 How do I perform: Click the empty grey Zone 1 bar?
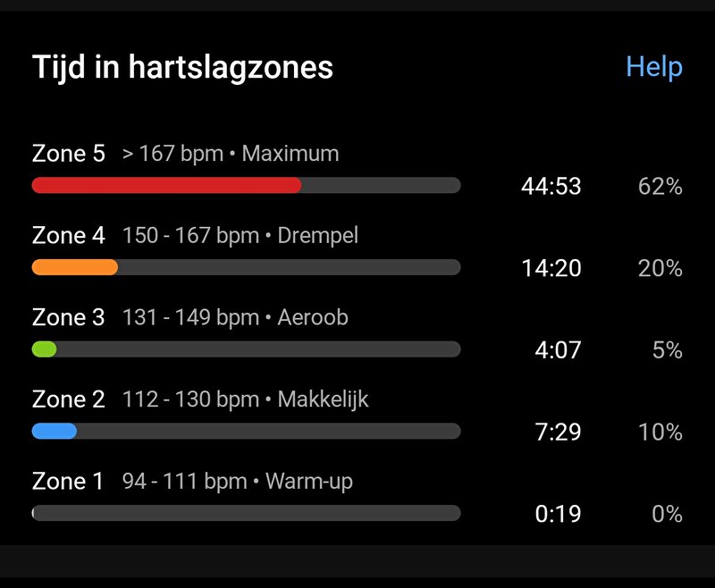pos(247,513)
